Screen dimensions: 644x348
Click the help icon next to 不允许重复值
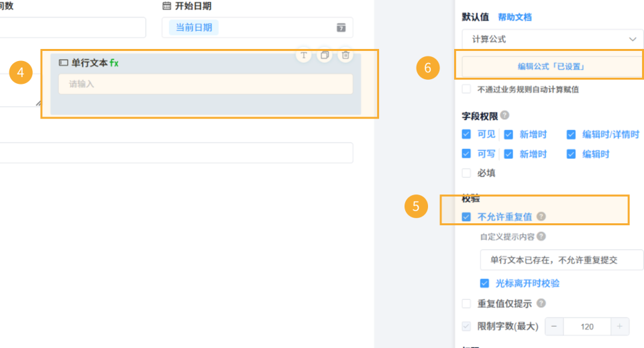coord(541,217)
